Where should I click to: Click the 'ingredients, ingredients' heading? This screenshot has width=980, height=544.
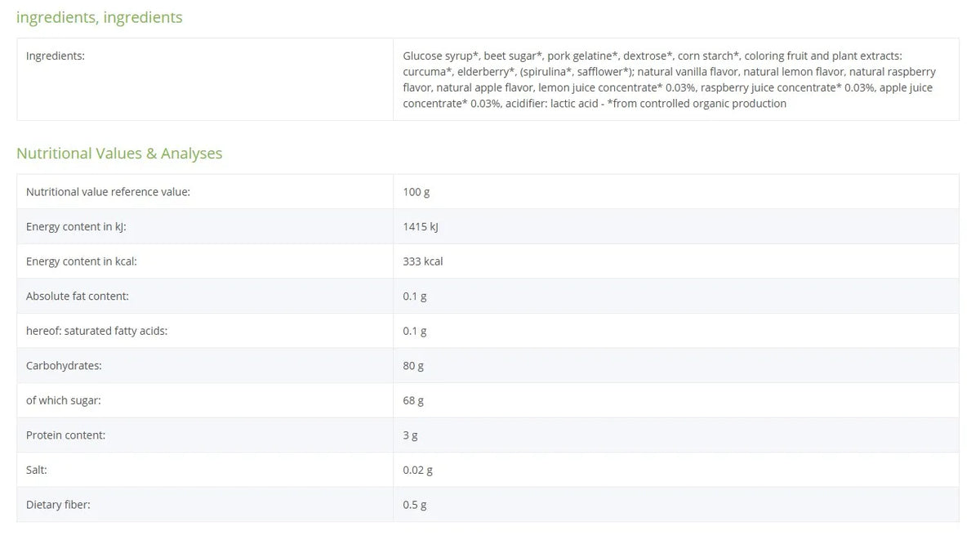point(100,17)
